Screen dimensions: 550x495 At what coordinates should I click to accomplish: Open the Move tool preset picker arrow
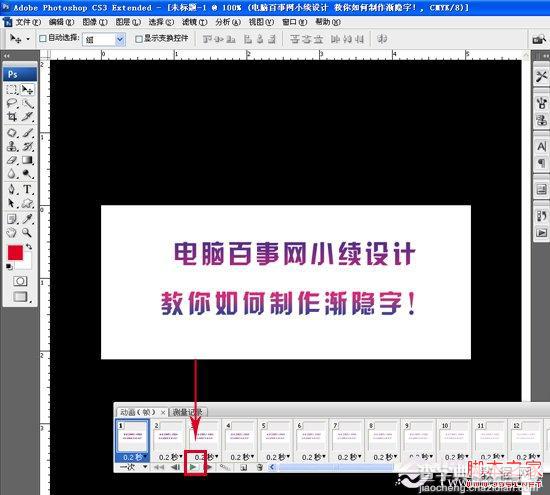28,39
